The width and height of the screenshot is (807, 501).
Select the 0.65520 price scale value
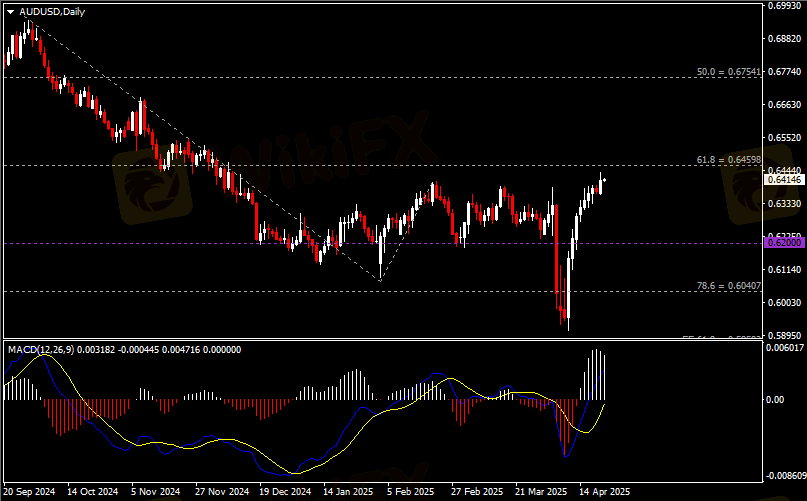click(x=784, y=137)
